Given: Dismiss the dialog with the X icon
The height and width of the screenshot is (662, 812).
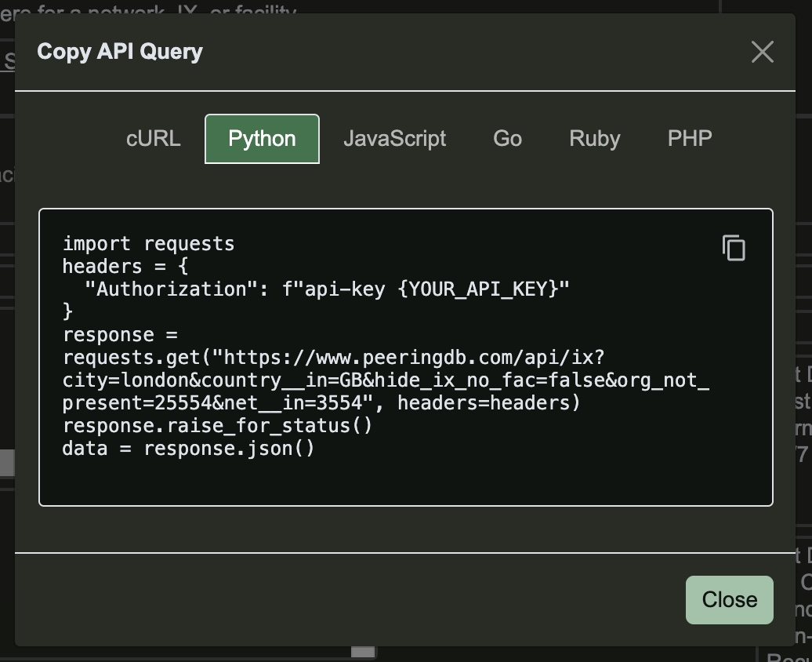Looking at the screenshot, I should tap(763, 52).
